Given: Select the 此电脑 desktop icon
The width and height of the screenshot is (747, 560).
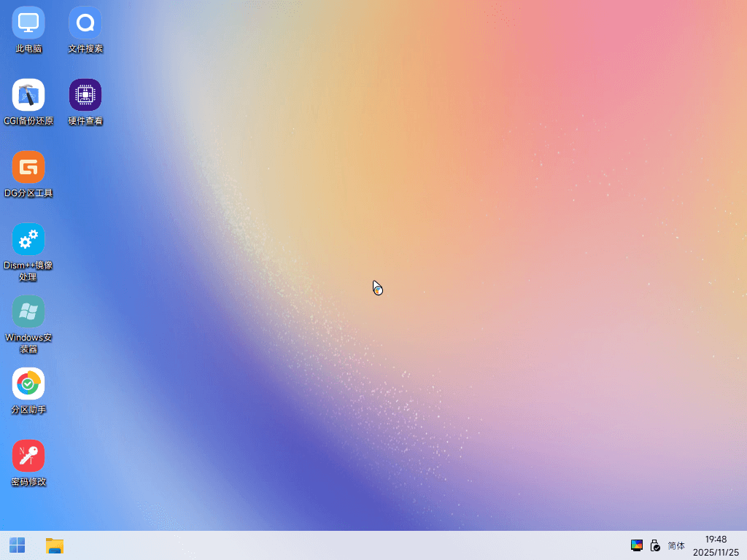Looking at the screenshot, I should (28, 23).
